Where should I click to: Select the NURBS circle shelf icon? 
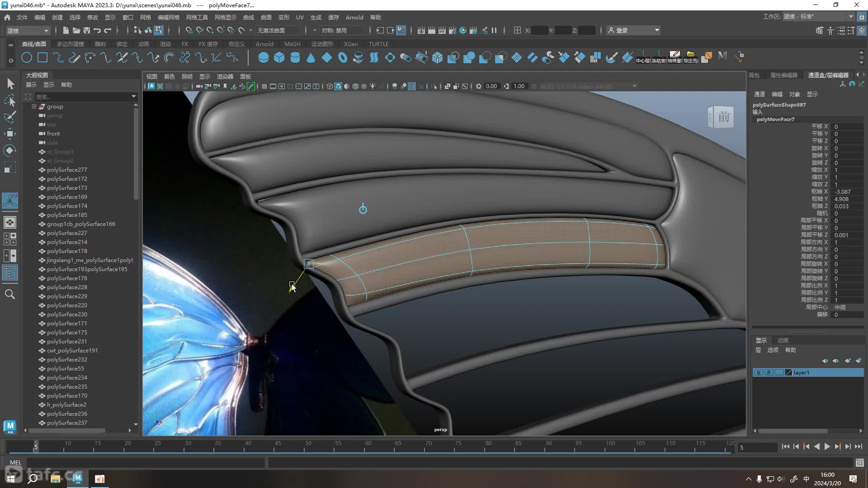point(27,57)
